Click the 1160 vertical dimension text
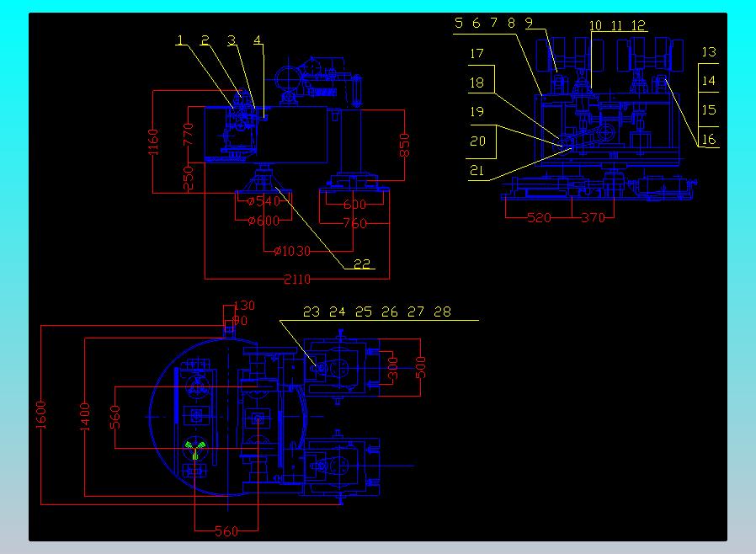The image size is (756, 554). tap(153, 142)
